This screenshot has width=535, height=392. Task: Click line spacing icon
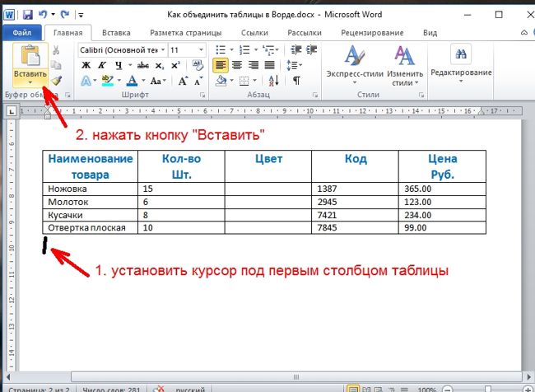pyautogui.click(x=291, y=65)
